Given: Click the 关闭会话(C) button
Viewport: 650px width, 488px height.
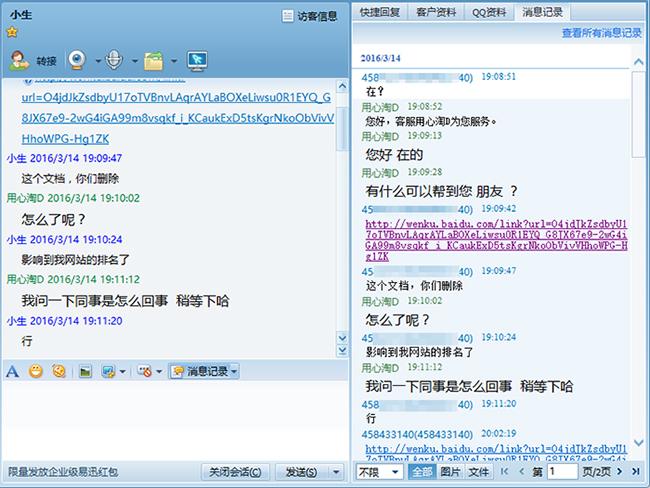Looking at the screenshot, I should [x=236, y=472].
